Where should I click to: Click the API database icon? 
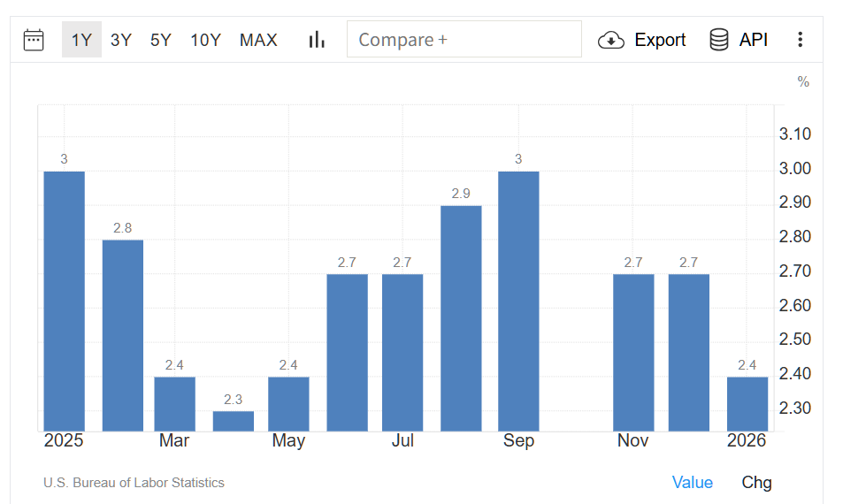[x=719, y=40]
